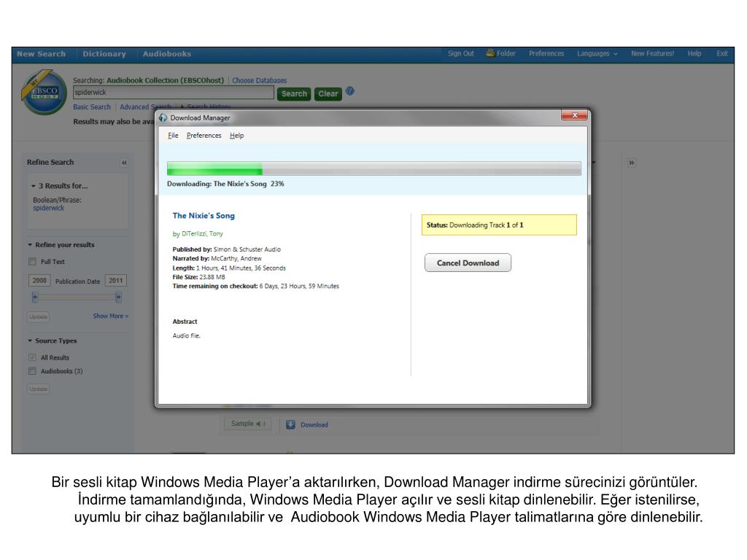Image resolution: width=747 pixels, height=560 pixels.
Task: Click Update button under Publication Date
Action: point(38,316)
